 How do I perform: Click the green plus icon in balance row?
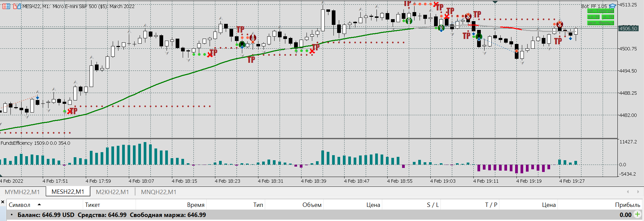pos(637,214)
